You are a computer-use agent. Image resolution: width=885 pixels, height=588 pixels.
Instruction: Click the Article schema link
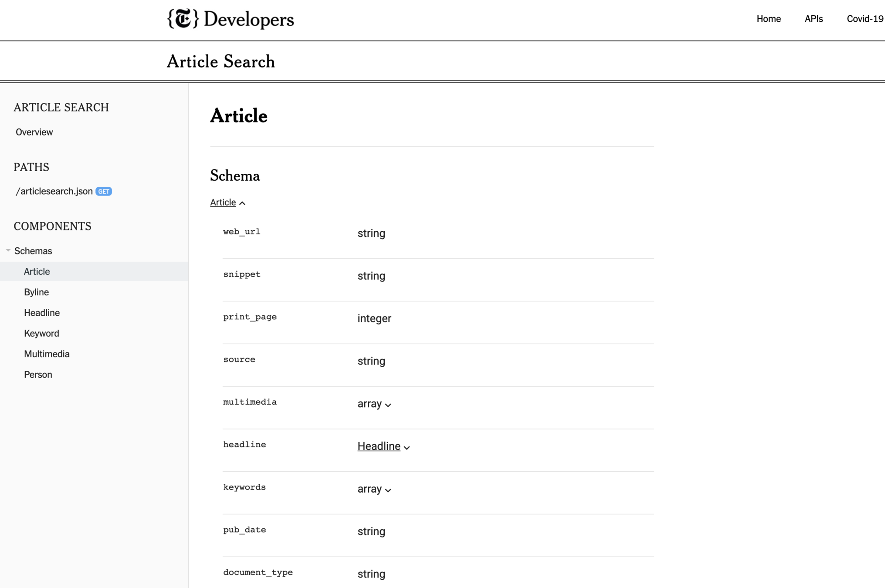click(223, 202)
